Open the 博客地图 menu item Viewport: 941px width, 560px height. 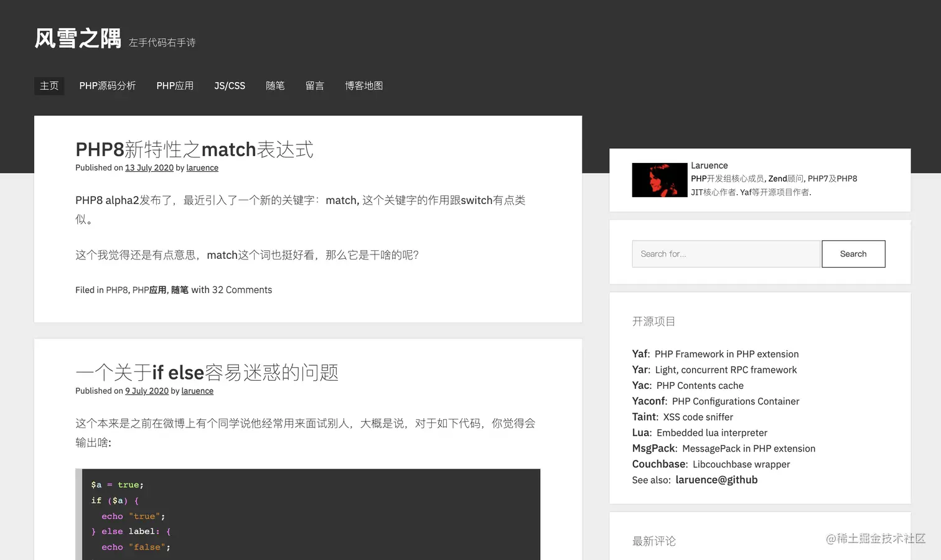pos(364,86)
